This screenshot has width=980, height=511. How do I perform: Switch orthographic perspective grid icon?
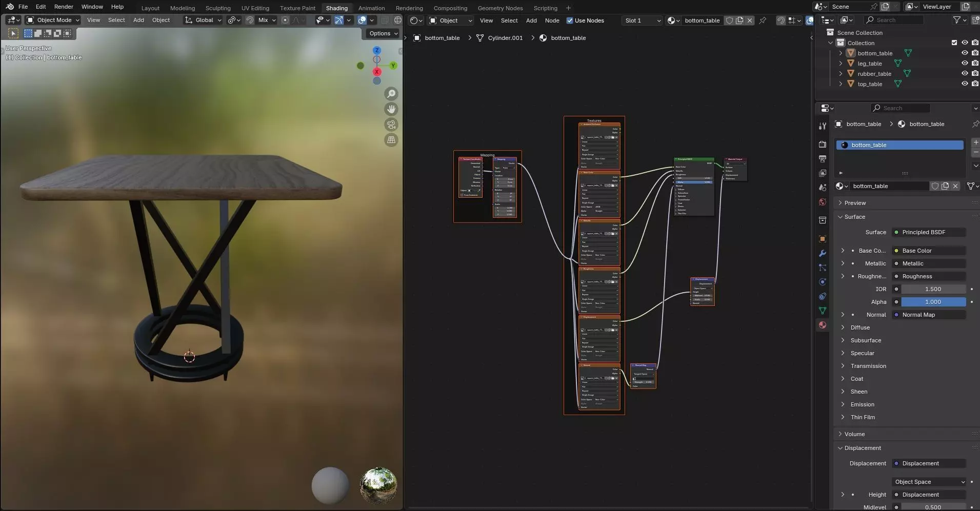pyautogui.click(x=391, y=140)
